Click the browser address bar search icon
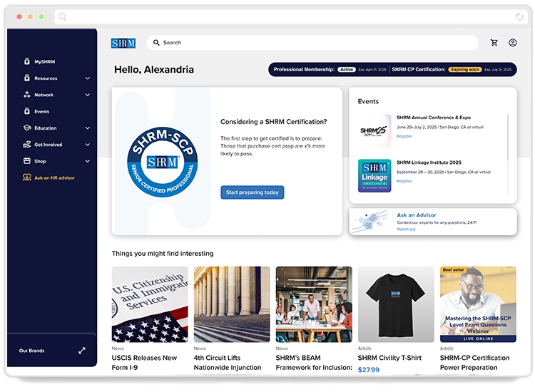Viewport: 535px width, 392px height. coord(62,16)
